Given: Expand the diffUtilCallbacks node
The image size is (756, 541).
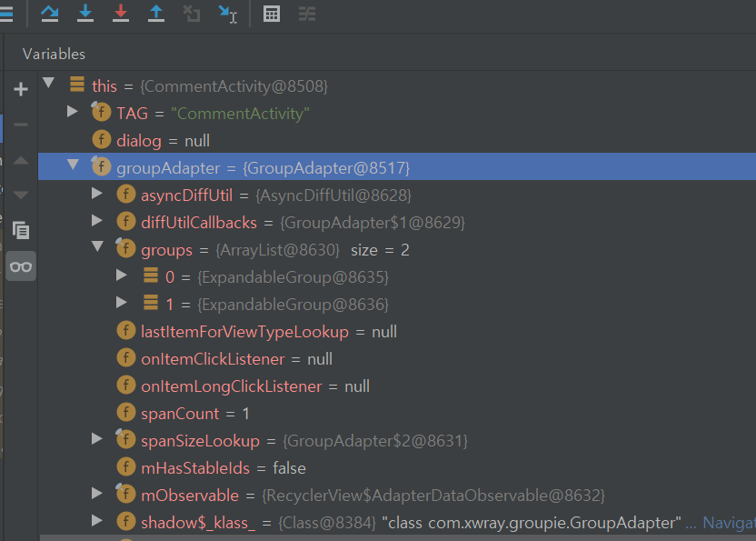Looking at the screenshot, I should [97, 221].
